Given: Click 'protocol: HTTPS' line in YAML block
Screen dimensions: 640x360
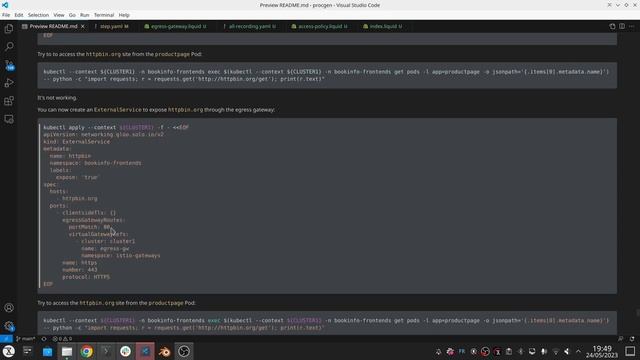Looking at the screenshot, I should [86, 277].
